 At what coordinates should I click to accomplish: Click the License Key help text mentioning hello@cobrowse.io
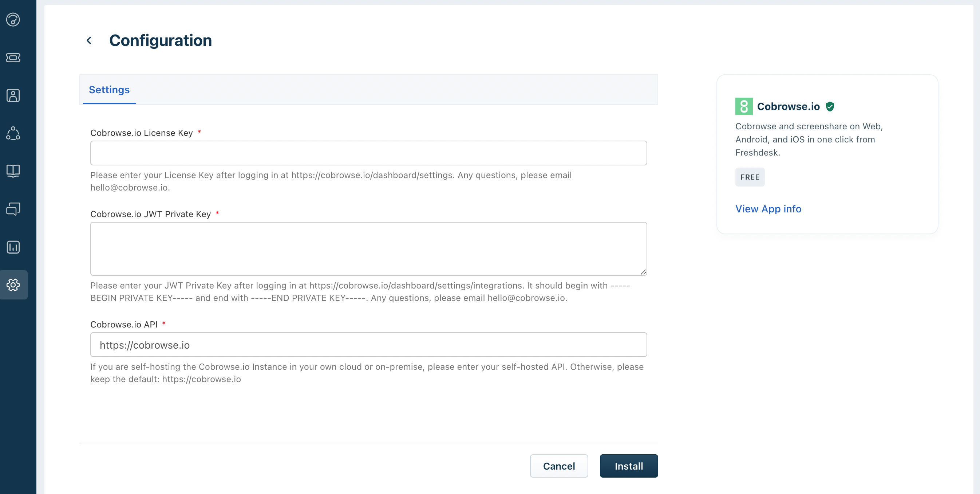331,181
